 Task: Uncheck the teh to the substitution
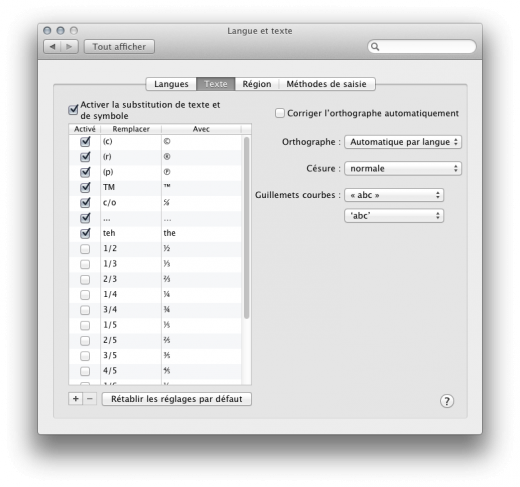[x=85, y=233]
